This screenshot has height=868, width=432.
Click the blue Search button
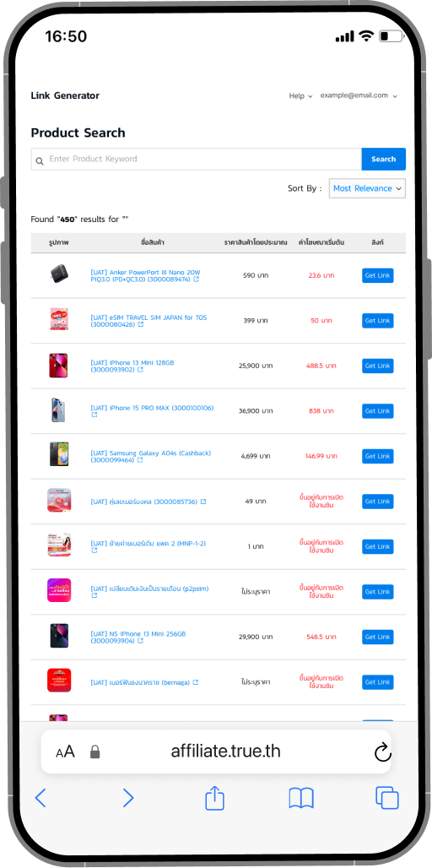[383, 159]
